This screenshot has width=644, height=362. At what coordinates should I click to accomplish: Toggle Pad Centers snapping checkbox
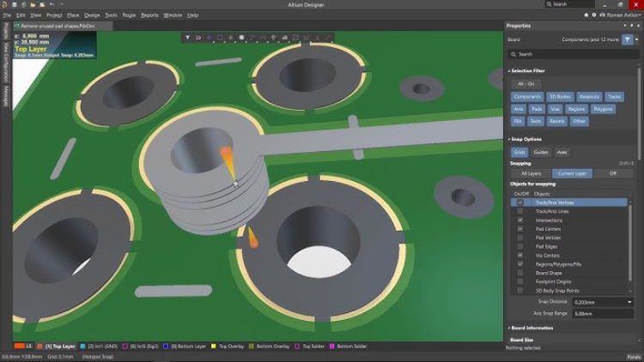coord(520,229)
